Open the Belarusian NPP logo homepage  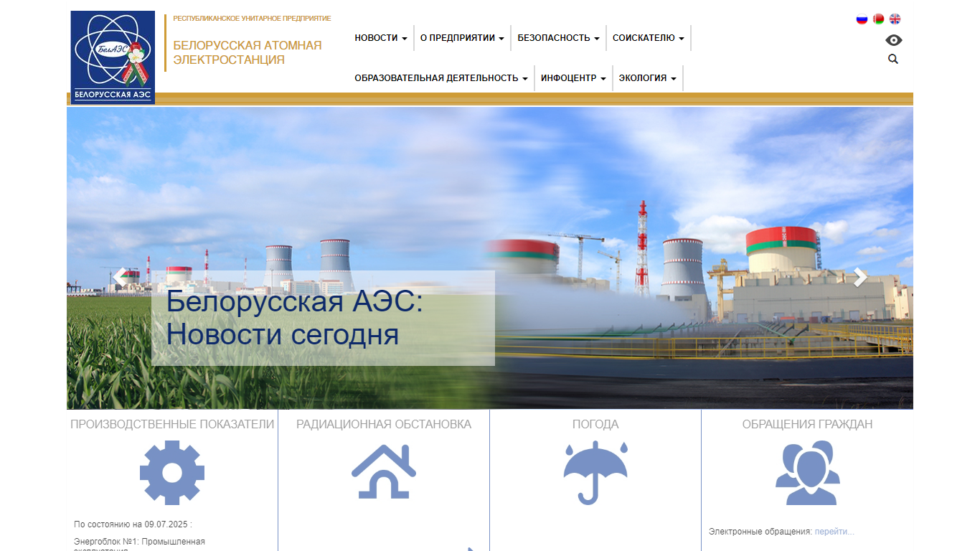[113, 57]
